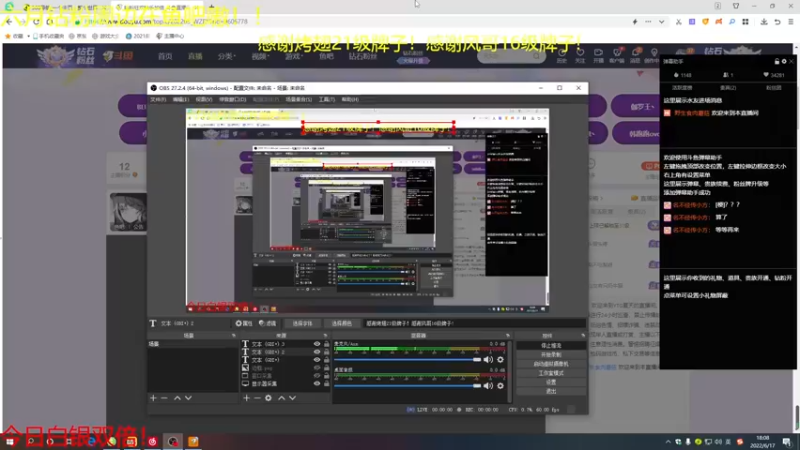Screen dimensions: 800x450
Task: Pop out the scenes dock panel
Action: 234,336
